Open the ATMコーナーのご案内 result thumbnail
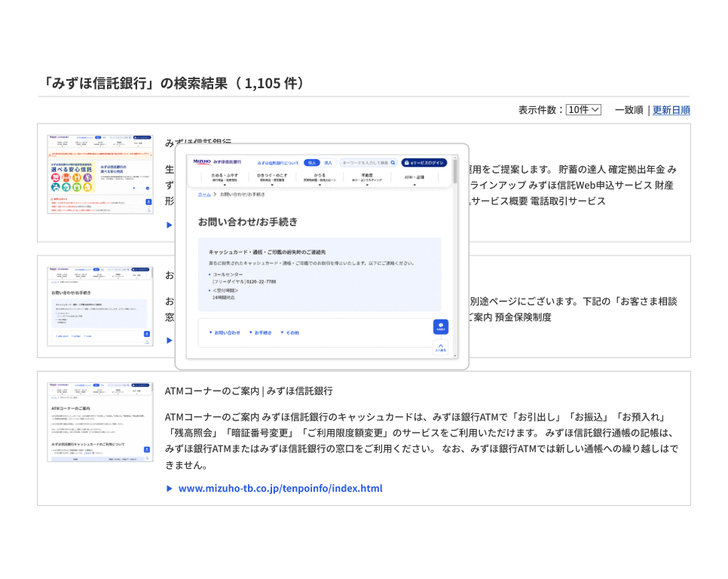 point(100,422)
